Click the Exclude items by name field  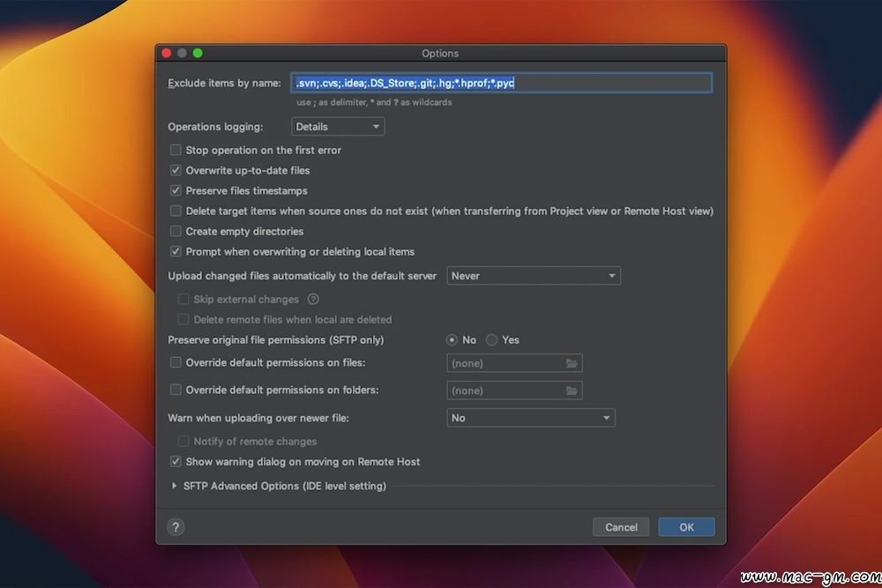click(501, 83)
